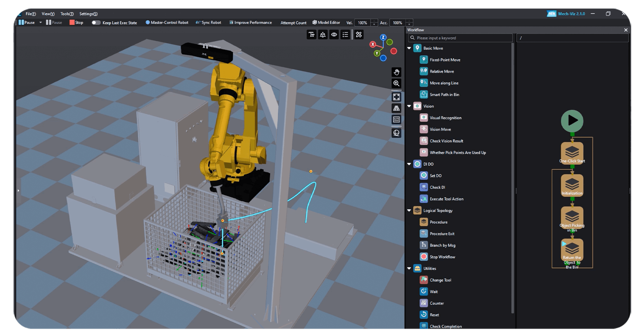This screenshot has height=336, width=644.
Task: Click the Stop button
Action: pos(76,23)
